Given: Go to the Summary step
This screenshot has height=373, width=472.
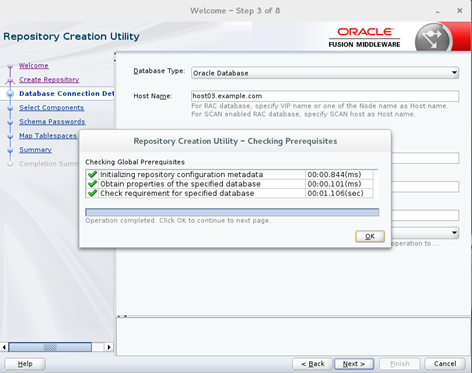Looking at the screenshot, I should (35, 150).
